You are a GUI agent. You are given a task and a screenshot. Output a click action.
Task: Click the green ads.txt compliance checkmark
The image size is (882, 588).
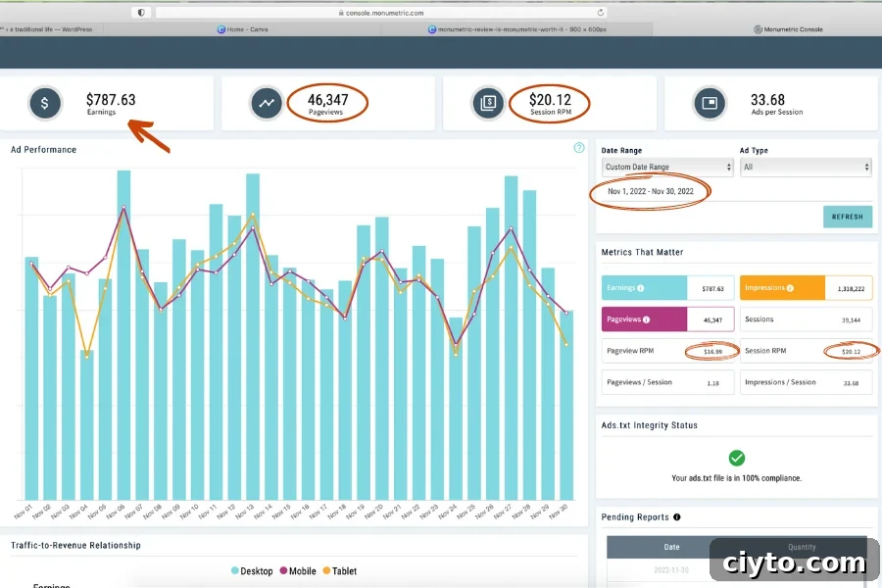tap(736, 458)
